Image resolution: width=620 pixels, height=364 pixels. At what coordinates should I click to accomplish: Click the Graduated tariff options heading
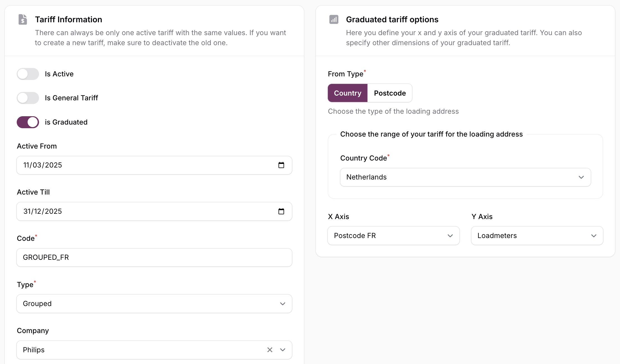pyautogui.click(x=392, y=20)
